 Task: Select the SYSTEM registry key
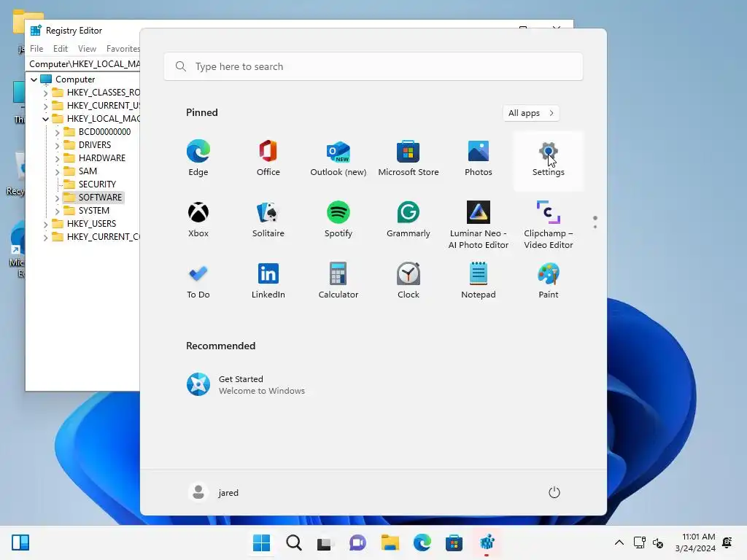pyautogui.click(x=94, y=211)
